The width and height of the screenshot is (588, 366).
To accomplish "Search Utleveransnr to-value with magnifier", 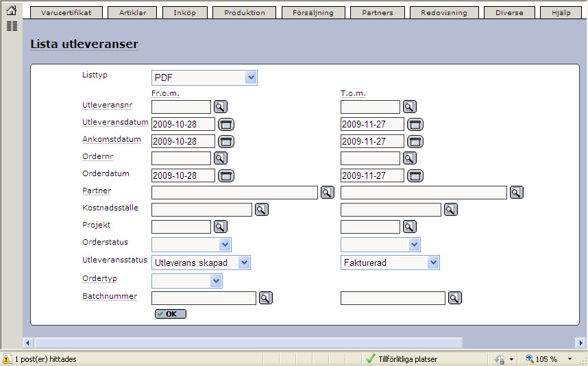I will pos(410,107).
